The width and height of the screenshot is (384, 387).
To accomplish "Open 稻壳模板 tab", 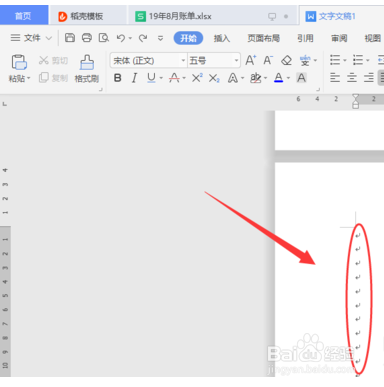I will tap(88, 16).
